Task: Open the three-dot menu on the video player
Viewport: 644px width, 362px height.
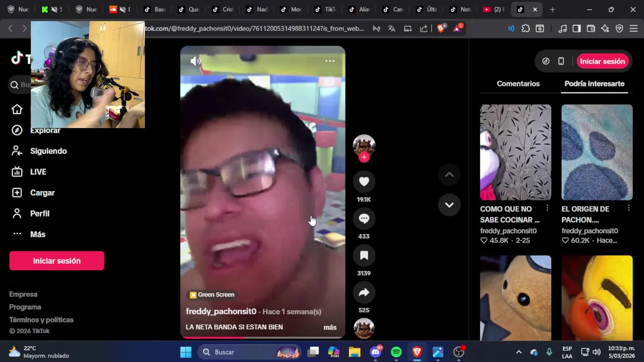Action: point(330,61)
